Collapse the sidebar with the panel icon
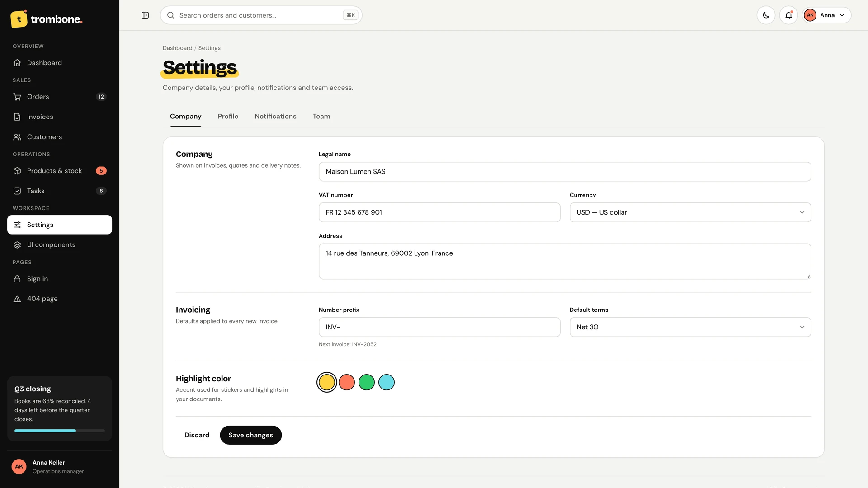The width and height of the screenshot is (868, 488). click(x=145, y=15)
